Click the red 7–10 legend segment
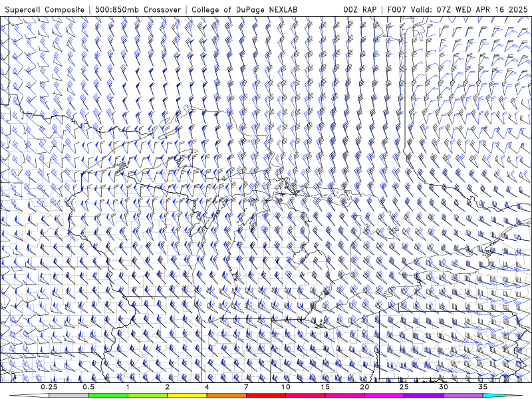Viewport: 532px width, 399px height. tap(265, 396)
